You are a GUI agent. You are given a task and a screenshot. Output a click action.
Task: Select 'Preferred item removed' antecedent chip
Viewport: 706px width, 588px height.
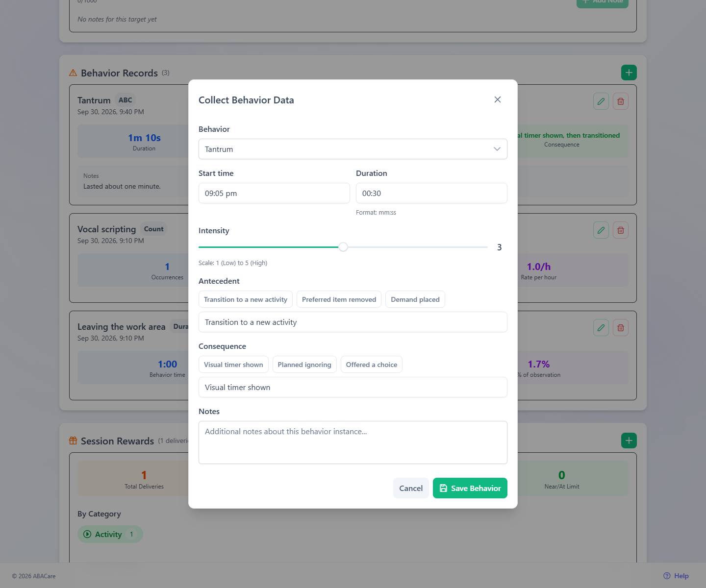click(339, 299)
